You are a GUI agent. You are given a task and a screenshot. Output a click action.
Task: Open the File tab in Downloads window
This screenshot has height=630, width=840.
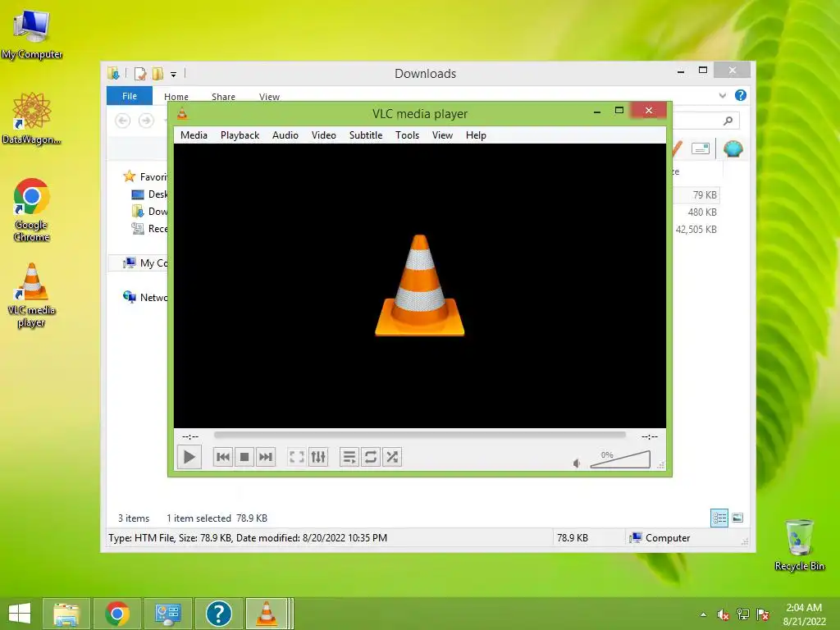tap(130, 96)
